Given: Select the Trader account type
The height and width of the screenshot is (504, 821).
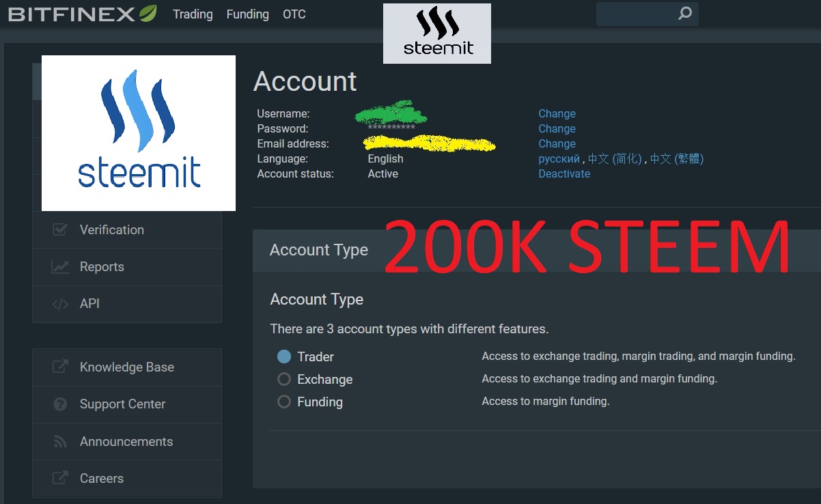Looking at the screenshot, I should 283,356.
